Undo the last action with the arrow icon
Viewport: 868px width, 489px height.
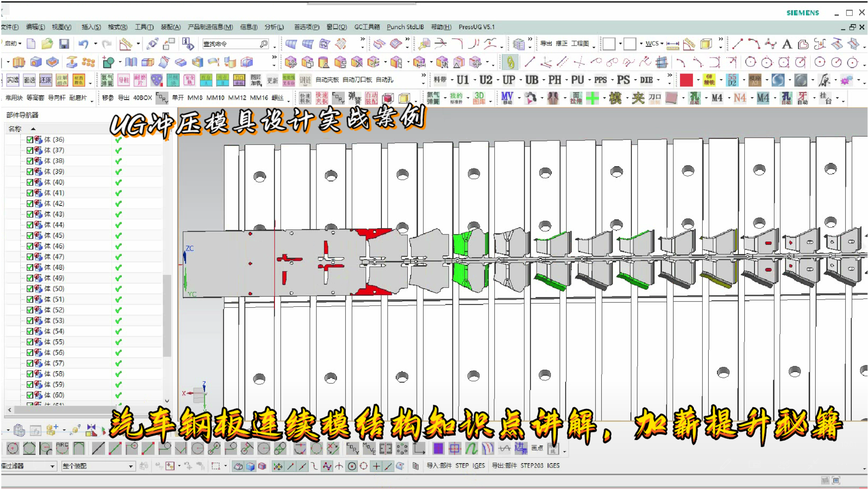point(83,44)
